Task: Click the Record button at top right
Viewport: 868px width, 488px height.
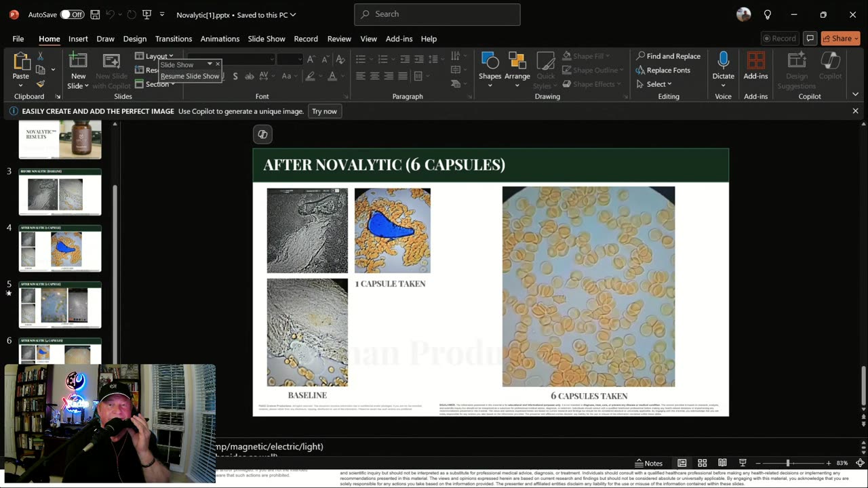Action: click(779, 39)
